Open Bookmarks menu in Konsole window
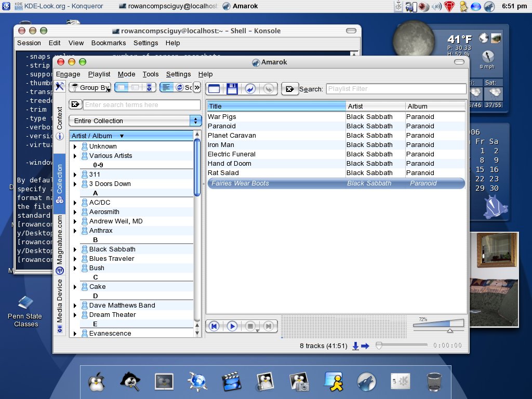 (x=109, y=43)
